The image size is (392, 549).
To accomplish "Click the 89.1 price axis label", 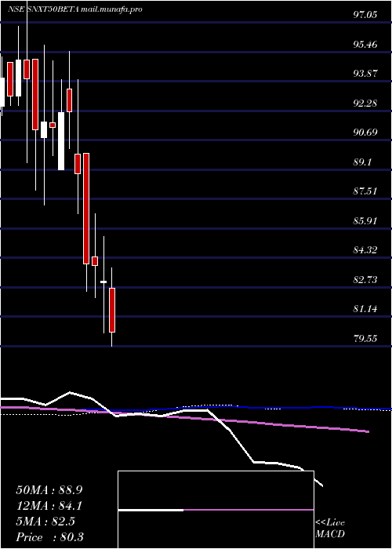I will point(362,162).
